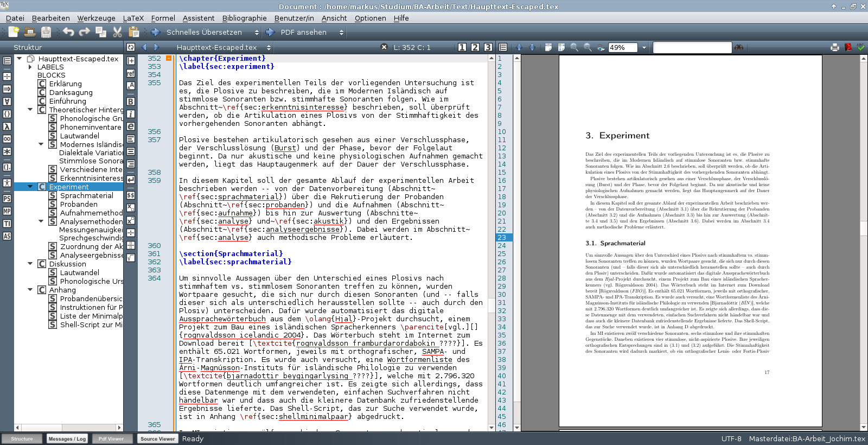Click the printer icon in PDF viewer

pyautogui.click(x=835, y=48)
